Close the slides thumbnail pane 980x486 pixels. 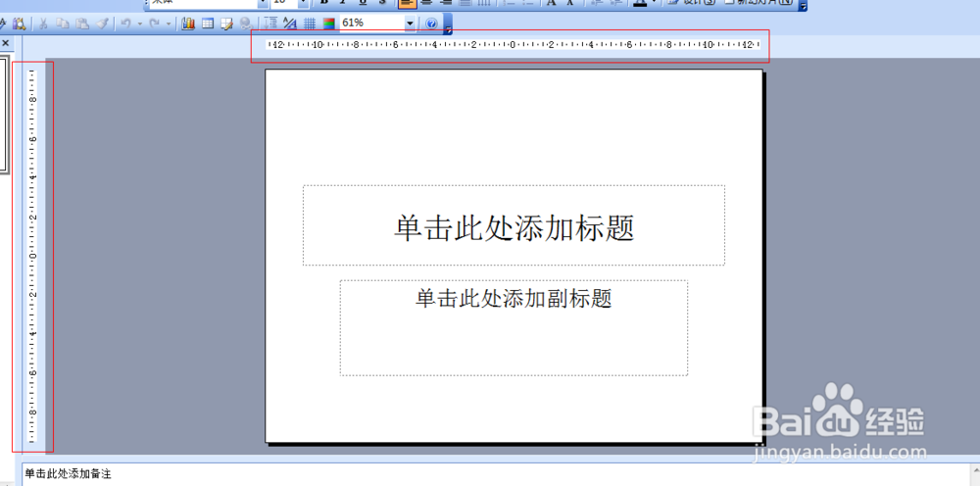(6, 43)
